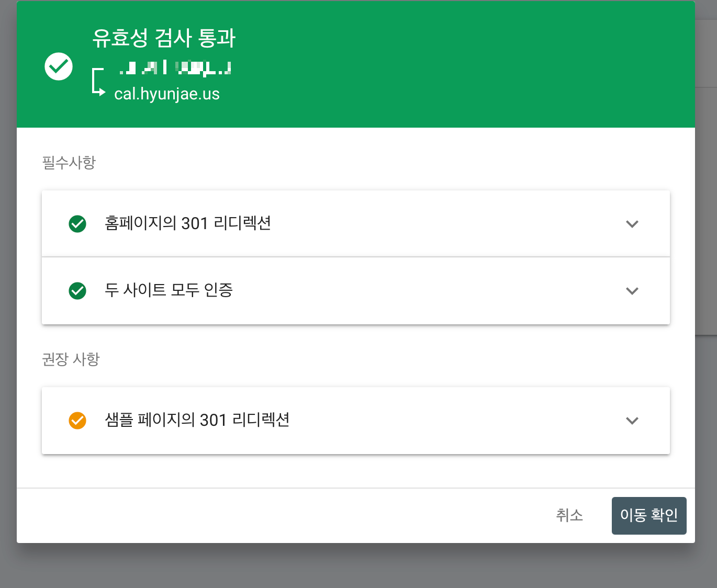The width and height of the screenshot is (717, 588).
Task: Click the 유효성 검사 통과 title text
Action: click(x=164, y=38)
